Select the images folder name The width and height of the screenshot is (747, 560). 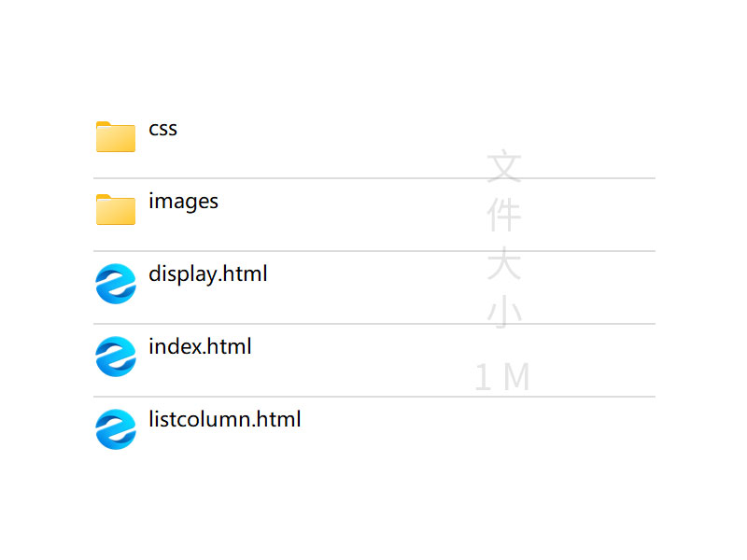pyautogui.click(x=183, y=202)
